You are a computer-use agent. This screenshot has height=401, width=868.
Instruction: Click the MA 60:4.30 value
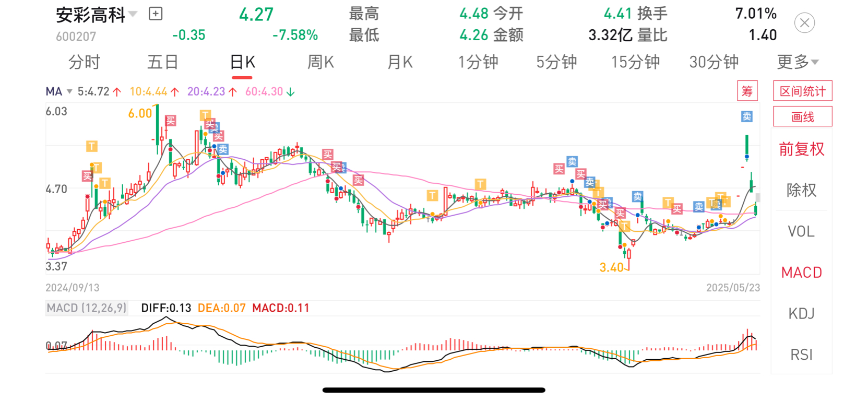(265, 91)
